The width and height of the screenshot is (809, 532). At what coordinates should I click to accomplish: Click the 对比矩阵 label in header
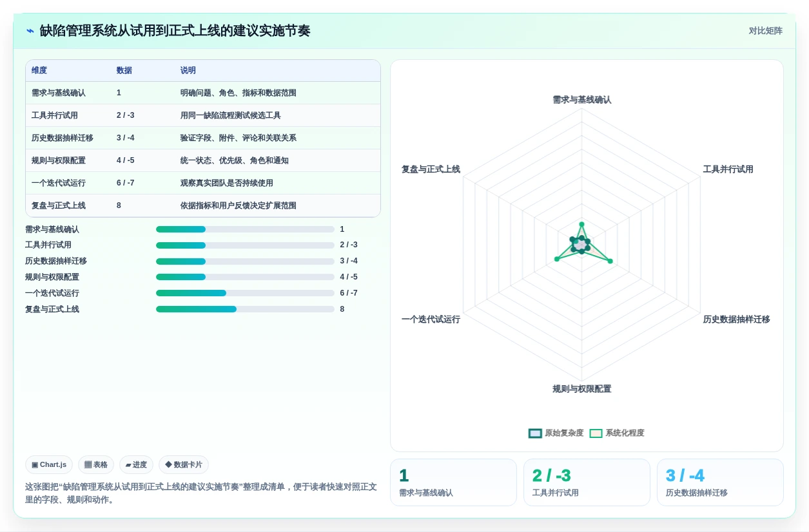click(x=765, y=31)
